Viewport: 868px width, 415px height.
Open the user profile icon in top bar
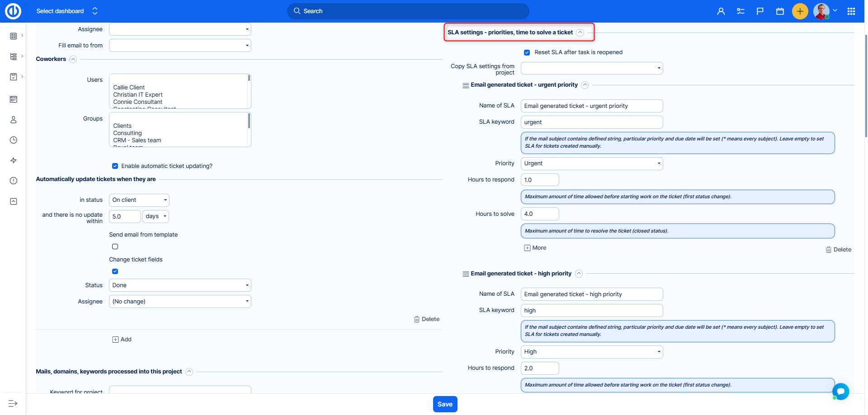coord(721,11)
